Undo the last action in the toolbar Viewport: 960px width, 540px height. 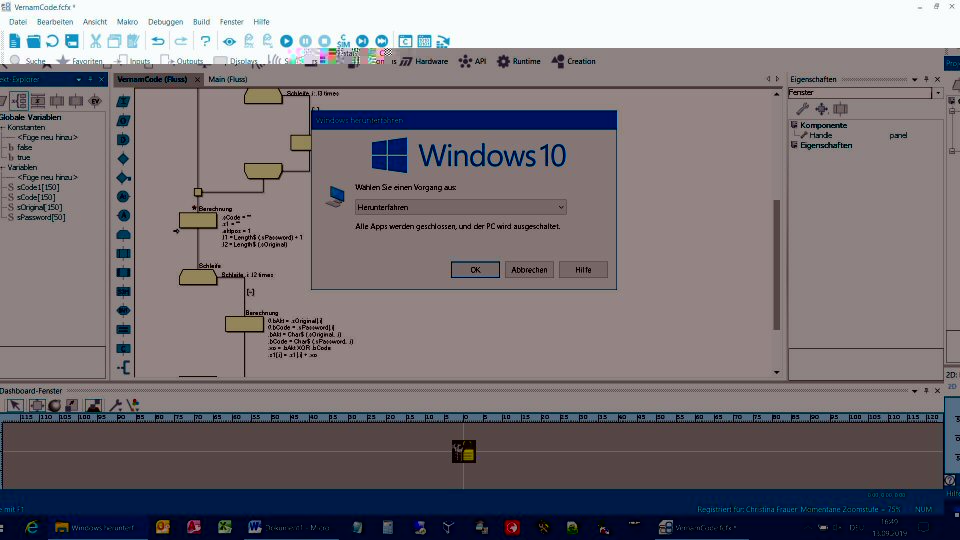pyautogui.click(x=158, y=41)
